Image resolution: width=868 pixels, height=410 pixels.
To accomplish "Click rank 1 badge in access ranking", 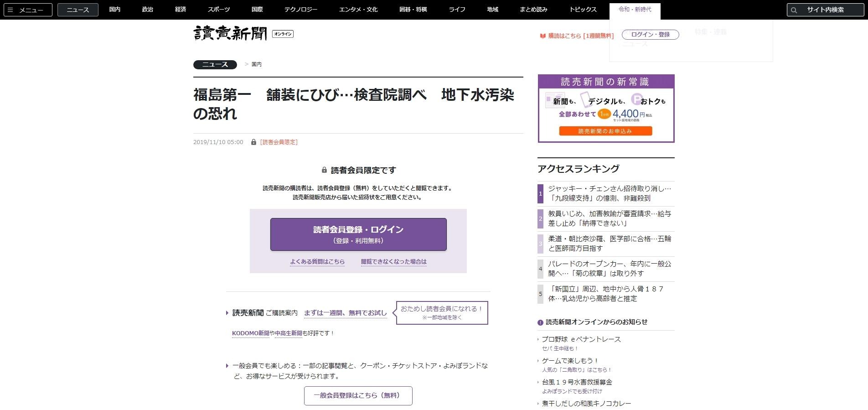I will 541,193.
